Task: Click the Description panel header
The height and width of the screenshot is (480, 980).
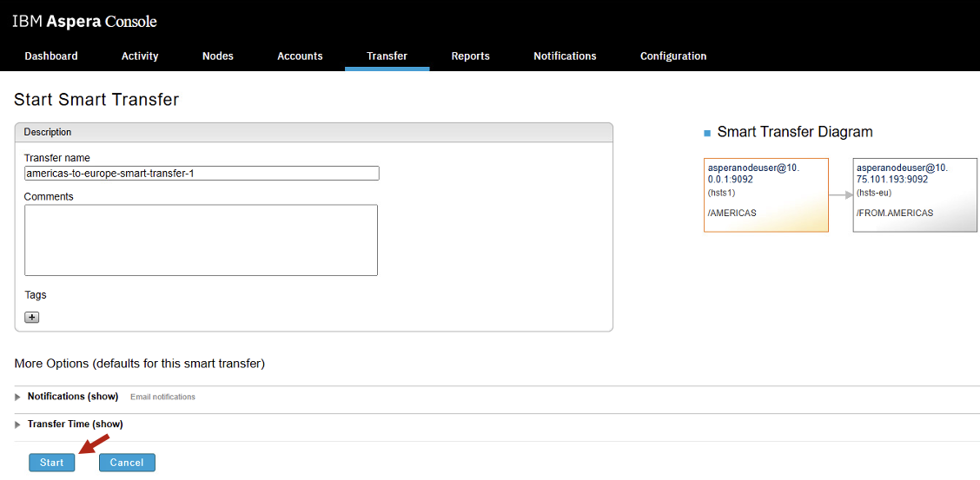Action: coord(314,132)
